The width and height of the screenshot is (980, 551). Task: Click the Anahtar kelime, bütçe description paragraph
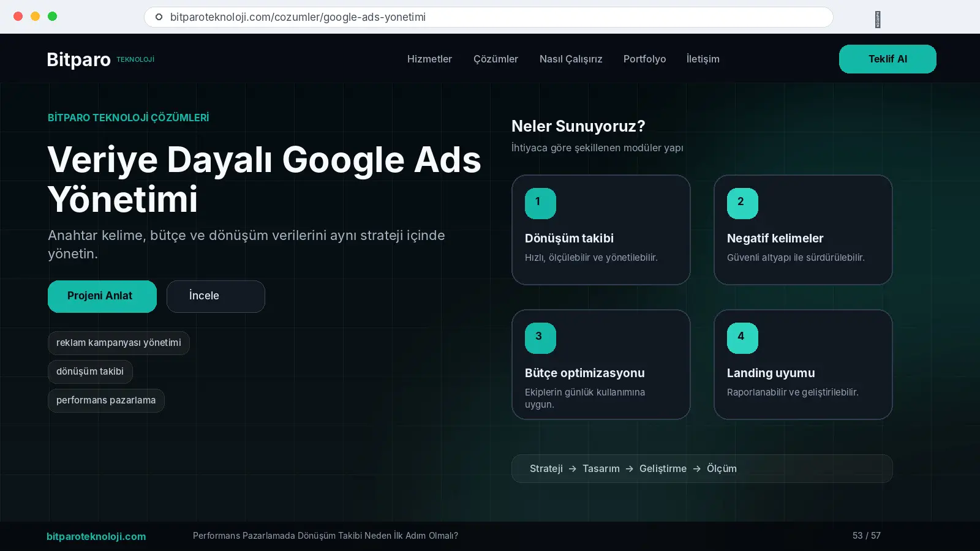pyautogui.click(x=246, y=244)
